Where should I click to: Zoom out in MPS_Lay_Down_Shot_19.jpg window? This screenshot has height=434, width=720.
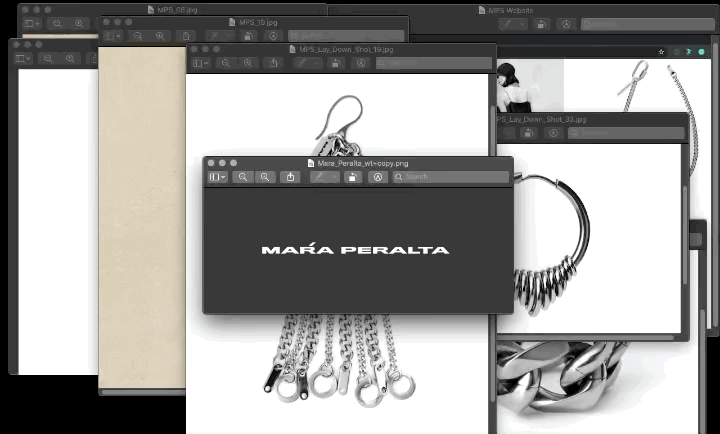[226, 63]
